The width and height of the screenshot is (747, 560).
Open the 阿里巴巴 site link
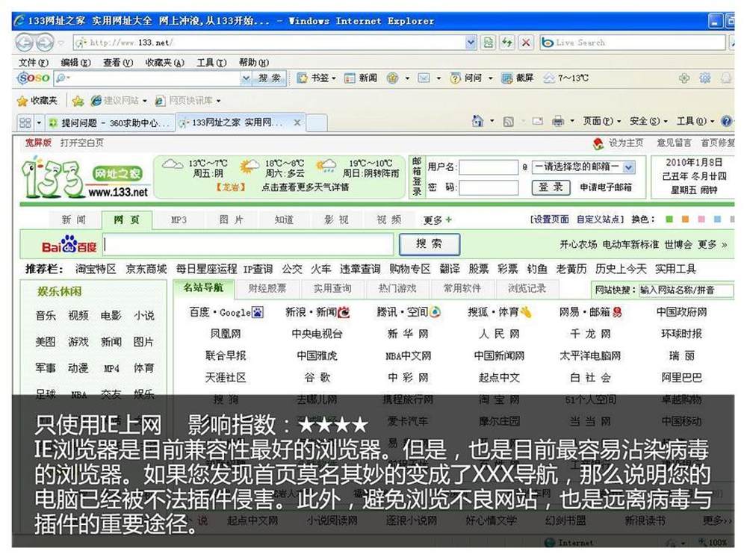pyautogui.click(x=681, y=378)
